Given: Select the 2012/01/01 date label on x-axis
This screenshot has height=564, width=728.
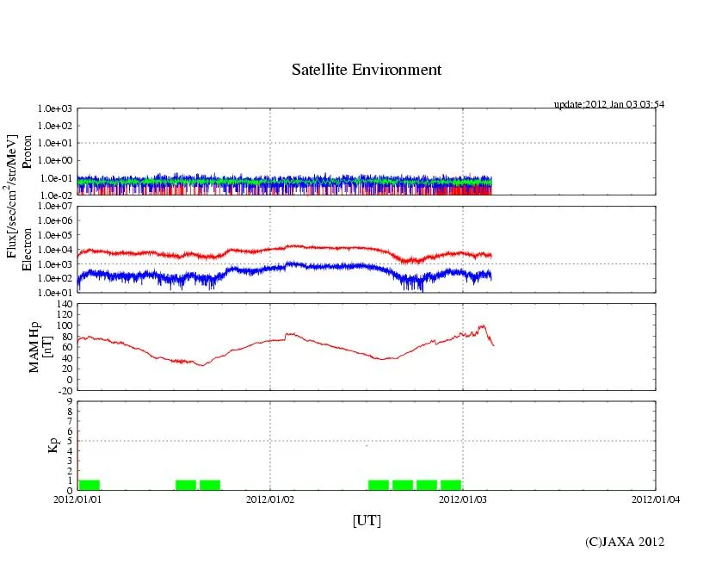Looking at the screenshot, I should click(77, 499).
